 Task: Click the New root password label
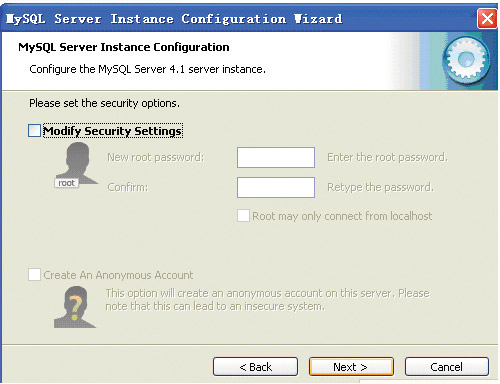pos(156,157)
